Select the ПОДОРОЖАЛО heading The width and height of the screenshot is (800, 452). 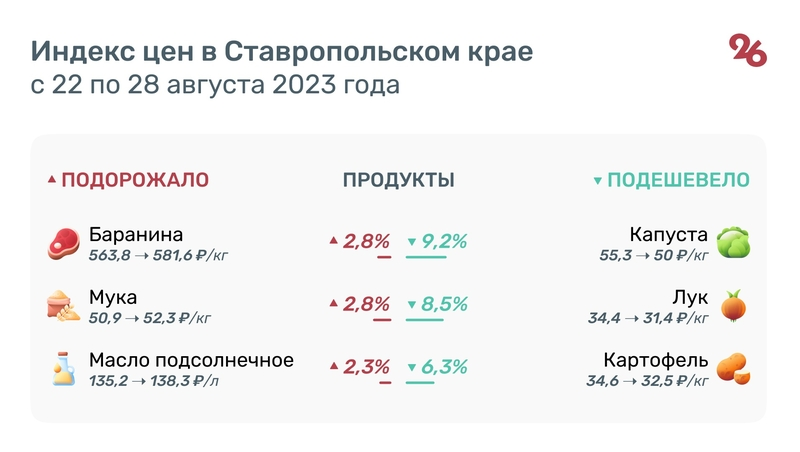(135, 180)
